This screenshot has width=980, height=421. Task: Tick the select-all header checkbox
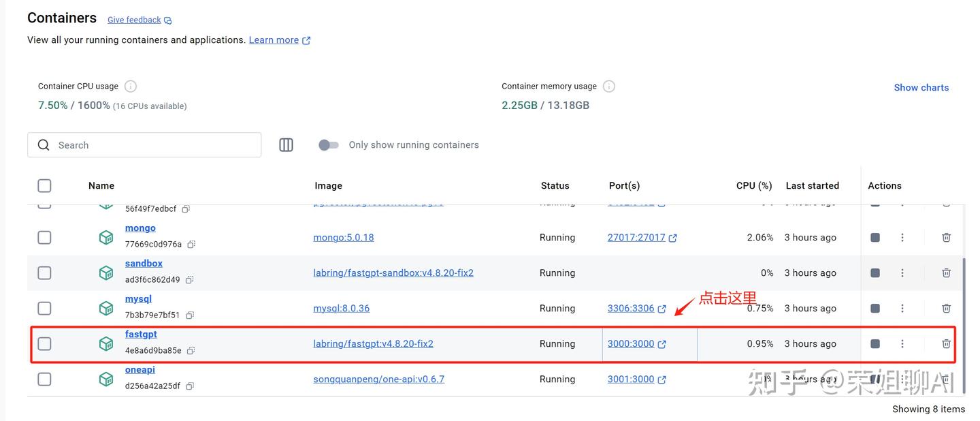[44, 185]
